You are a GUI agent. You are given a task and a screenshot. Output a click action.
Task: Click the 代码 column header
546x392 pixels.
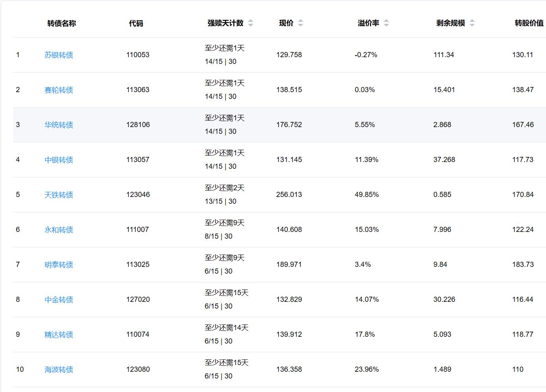[x=136, y=23]
